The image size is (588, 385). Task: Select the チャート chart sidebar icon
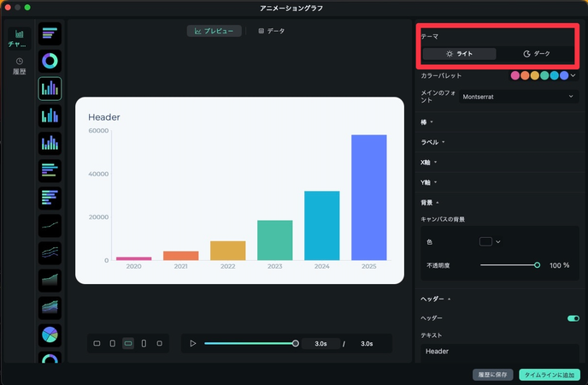point(19,38)
